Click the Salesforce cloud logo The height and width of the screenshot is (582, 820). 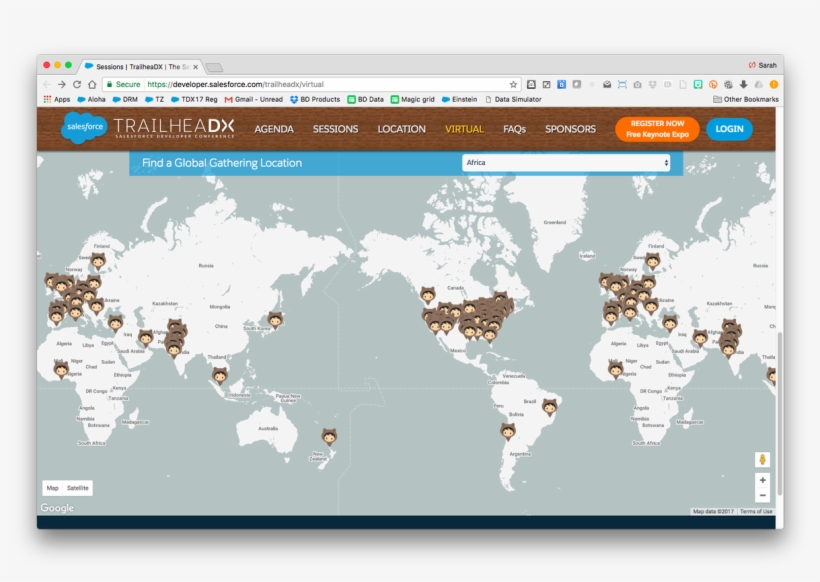pyautogui.click(x=84, y=128)
